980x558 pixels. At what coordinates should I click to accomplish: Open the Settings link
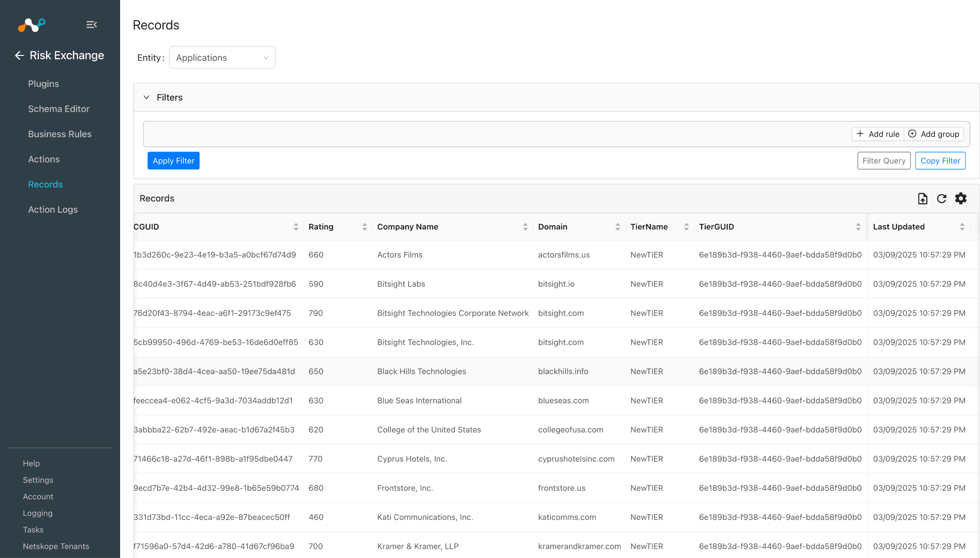click(38, 480)
